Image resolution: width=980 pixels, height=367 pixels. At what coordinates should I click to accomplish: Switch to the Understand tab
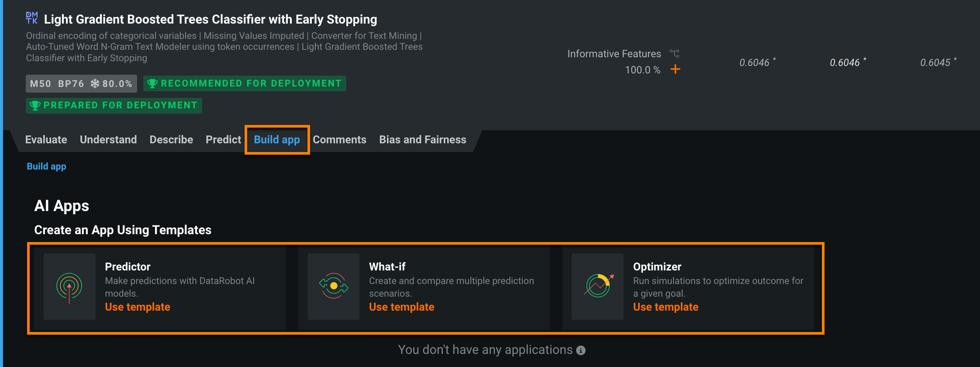click(108, 140)
